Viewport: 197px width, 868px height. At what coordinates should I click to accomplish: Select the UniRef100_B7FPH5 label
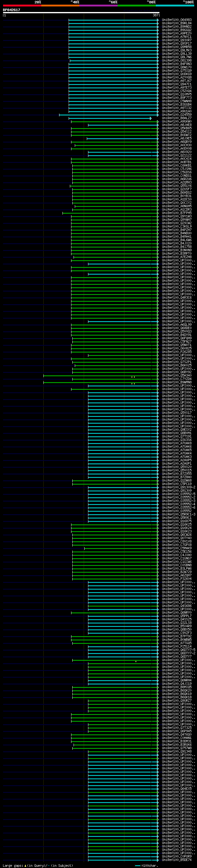[x=176, y=213]
